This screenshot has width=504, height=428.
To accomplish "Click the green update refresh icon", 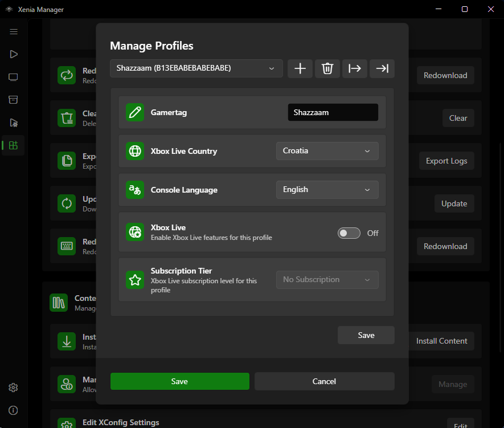I will pyautogui.click(x=67, y=203).
